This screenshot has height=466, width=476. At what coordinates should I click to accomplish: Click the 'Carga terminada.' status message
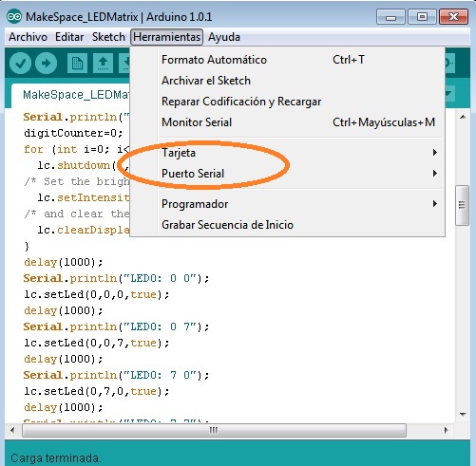(56, 458)
